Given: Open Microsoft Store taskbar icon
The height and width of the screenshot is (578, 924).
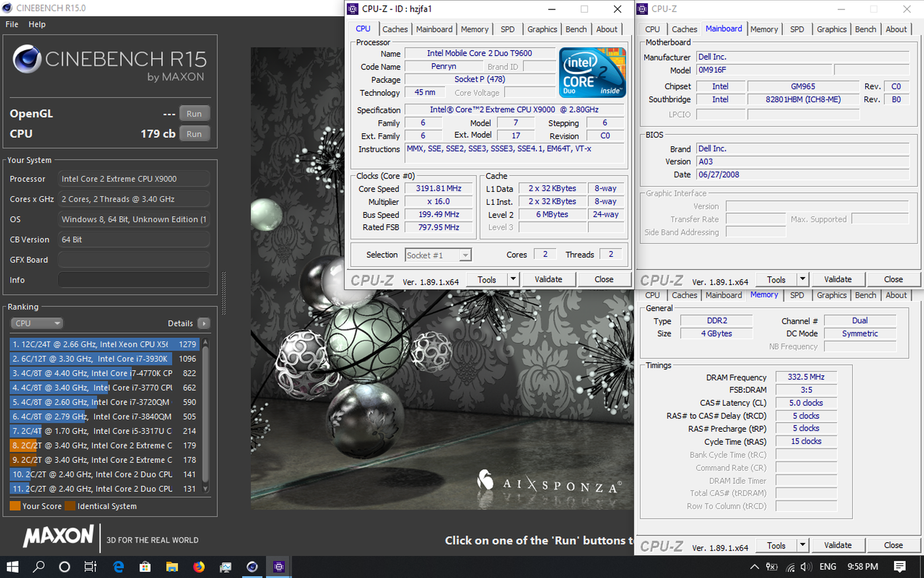Looking at the screenshot, I should click(x=145, y=567).
